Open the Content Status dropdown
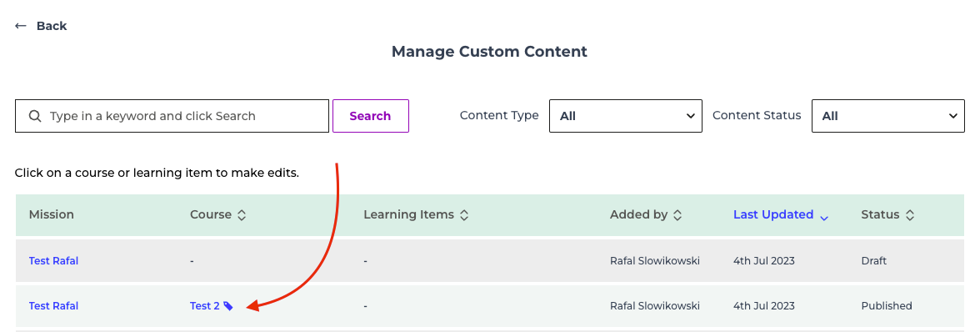 click(887, 116)
